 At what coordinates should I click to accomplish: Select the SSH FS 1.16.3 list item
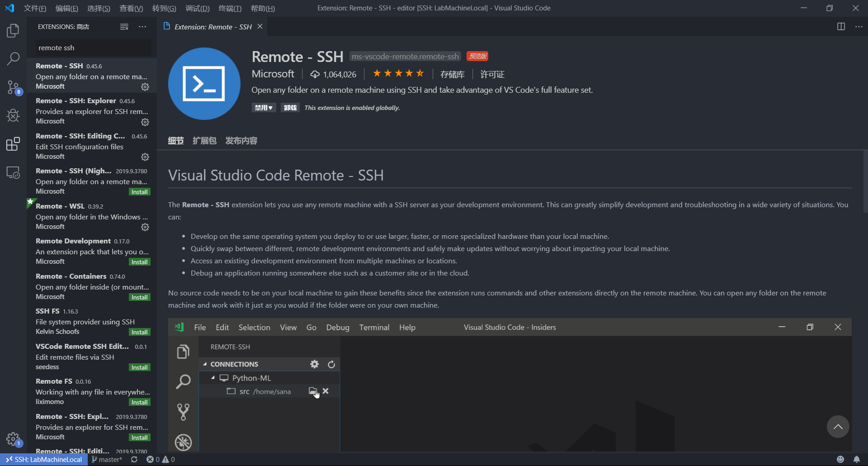(92, 321)
